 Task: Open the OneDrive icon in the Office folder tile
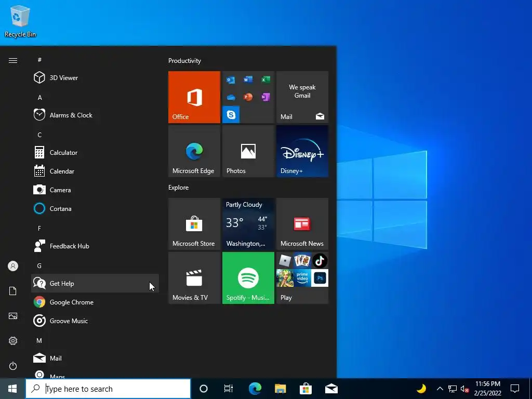pos(231,98)
